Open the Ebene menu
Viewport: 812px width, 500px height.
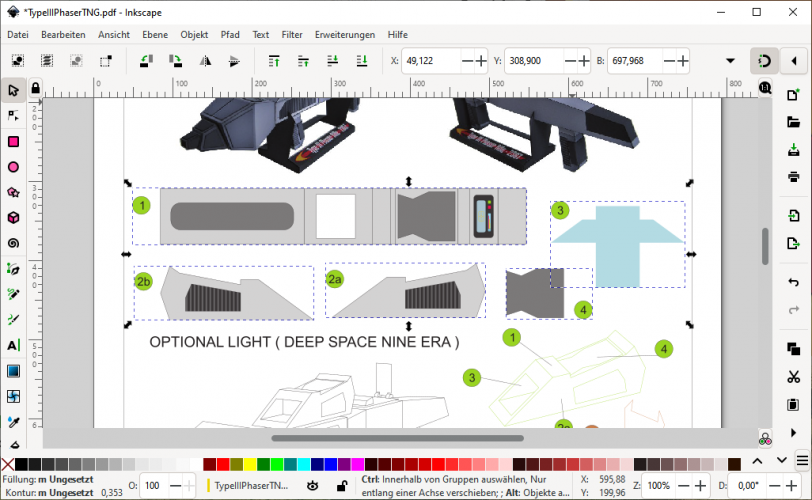155,35
